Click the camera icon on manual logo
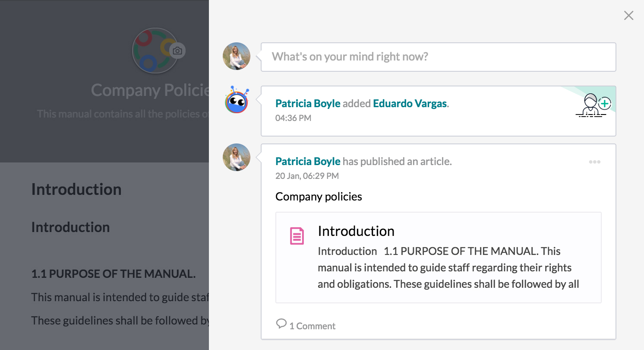The height and width of the screenshot is (350, 644). point(177,51)
